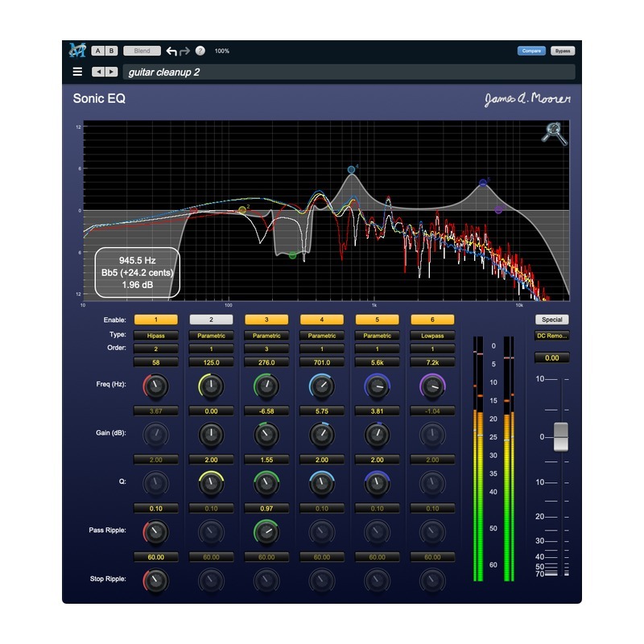Open the help question mark icon
Screen dimensions: 644x644
[200, 51]
